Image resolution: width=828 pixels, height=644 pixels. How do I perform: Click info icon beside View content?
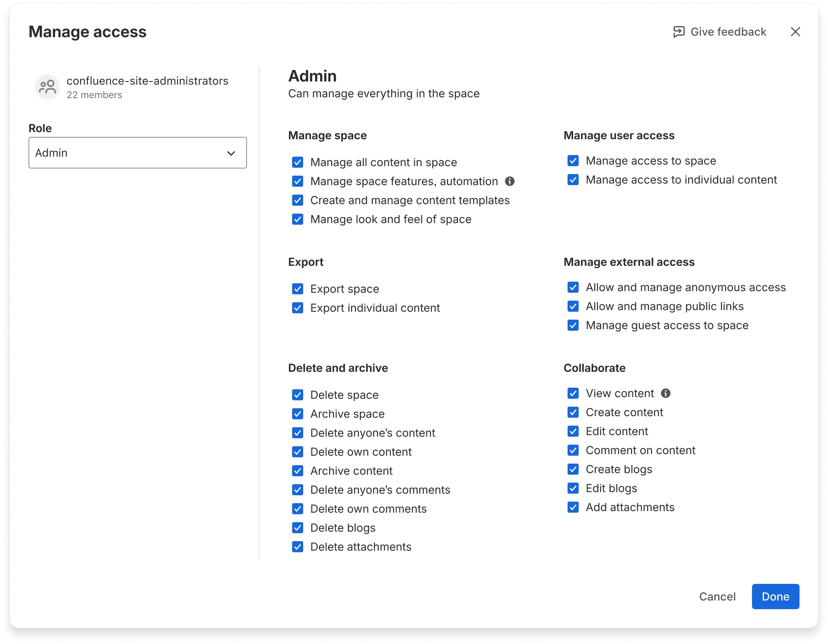click(666, 393)
